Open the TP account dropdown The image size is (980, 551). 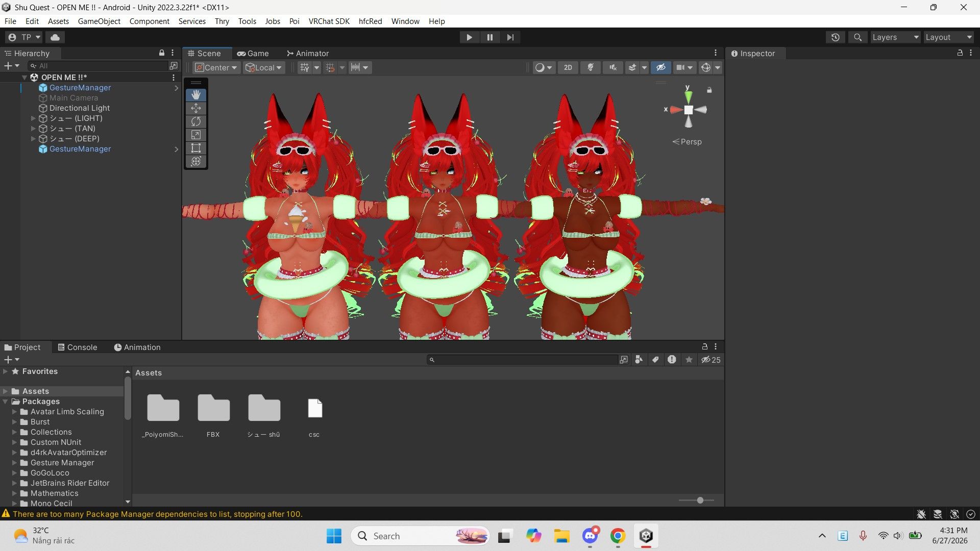point(24,37)
